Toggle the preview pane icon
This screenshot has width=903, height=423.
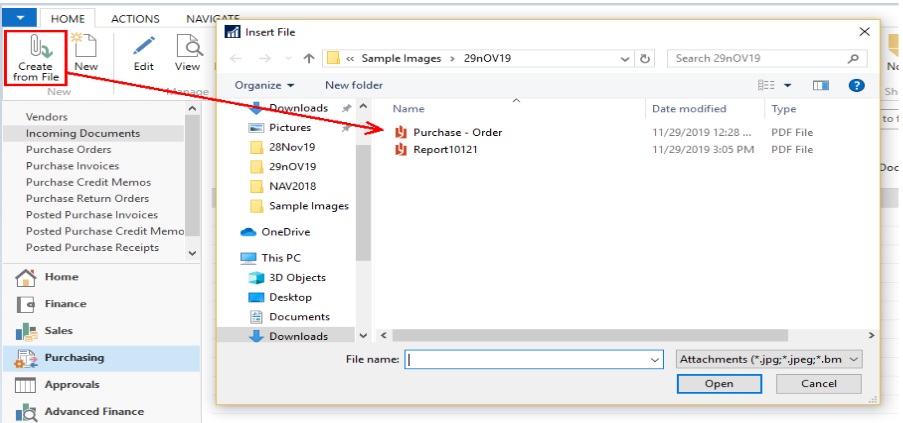821,86
